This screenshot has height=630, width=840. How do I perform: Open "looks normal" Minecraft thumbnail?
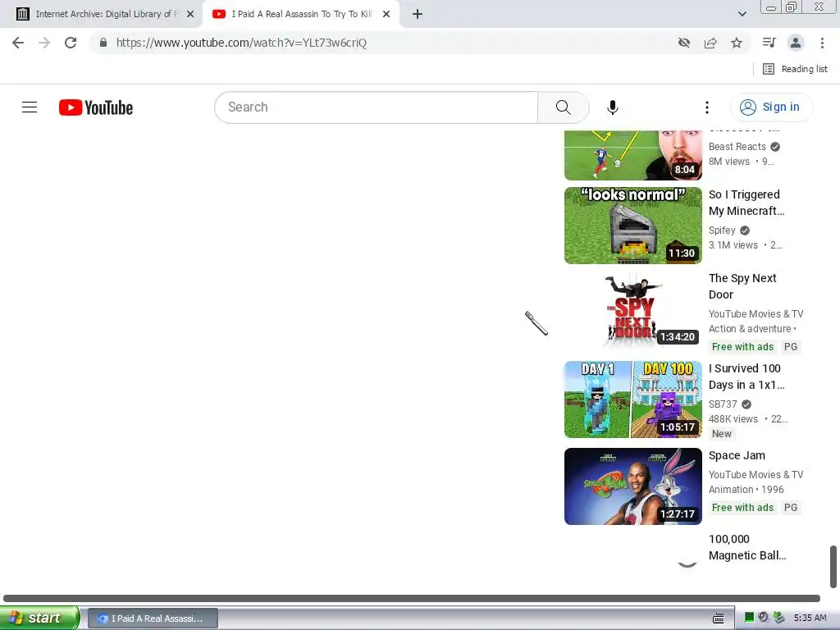coord(633,225)
